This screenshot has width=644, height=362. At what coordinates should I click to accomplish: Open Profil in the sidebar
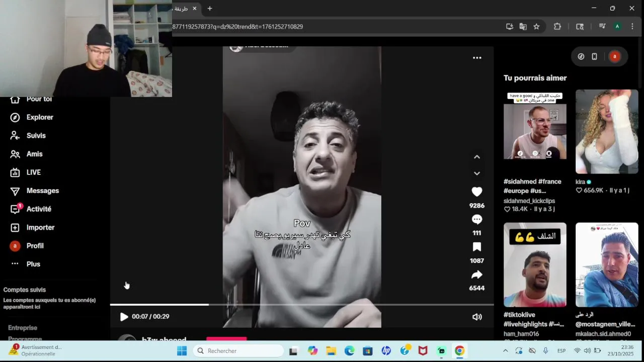coord(27,246)
